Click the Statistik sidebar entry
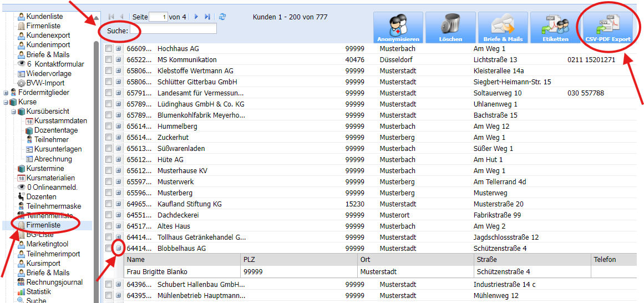 (38, 292)
